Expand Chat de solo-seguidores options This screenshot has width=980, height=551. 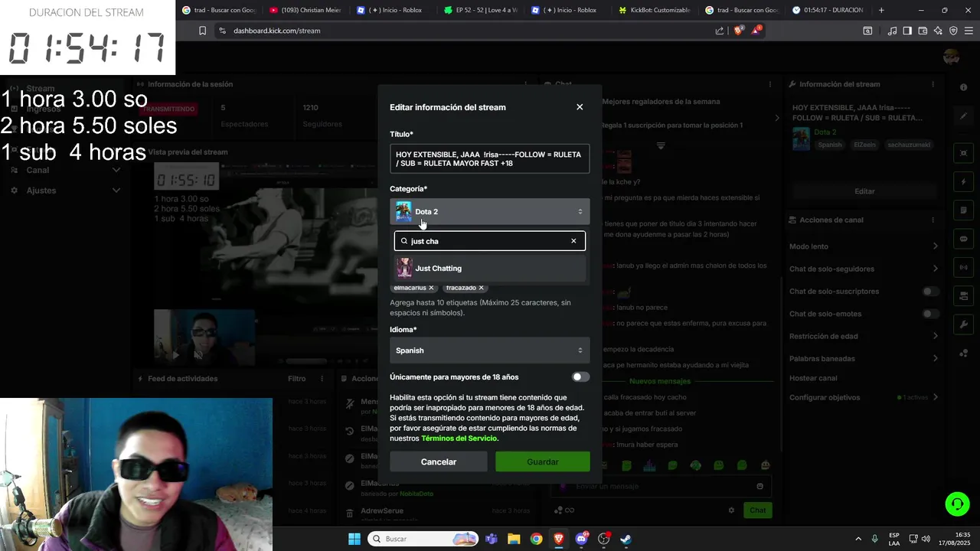[x=935, y=269]
